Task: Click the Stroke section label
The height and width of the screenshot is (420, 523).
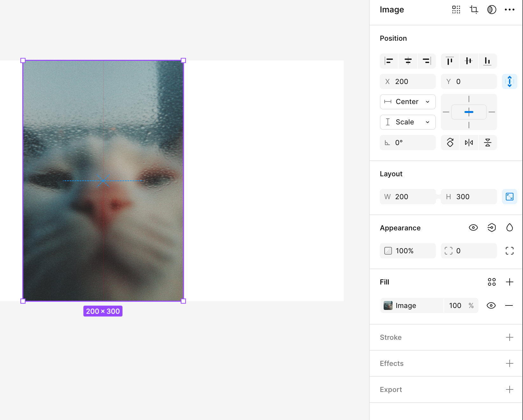Action: coord(391,337)
